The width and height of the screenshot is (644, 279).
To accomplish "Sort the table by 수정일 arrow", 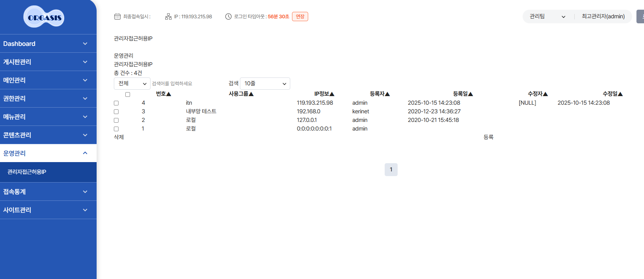I will pos(620,94).
